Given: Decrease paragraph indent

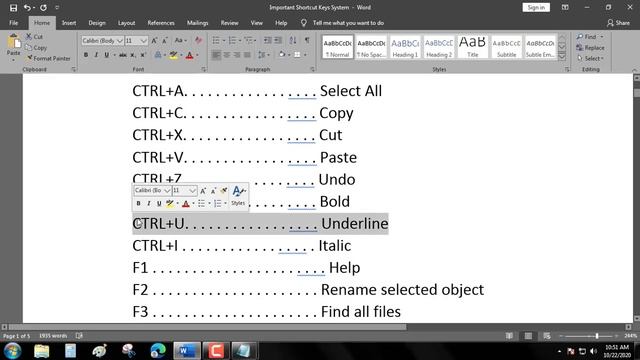Looking at the screenshot, I should pyautogui.click(x=267, y=40).
